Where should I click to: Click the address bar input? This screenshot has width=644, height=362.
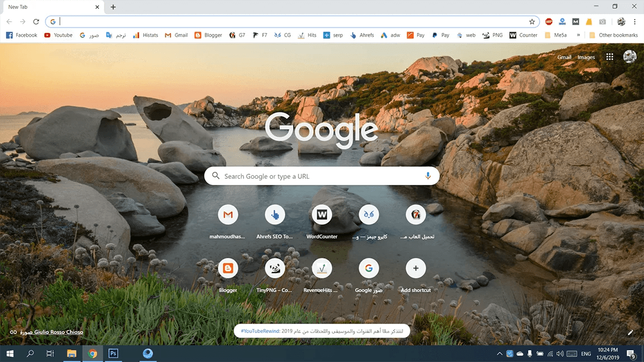[292, 21]
